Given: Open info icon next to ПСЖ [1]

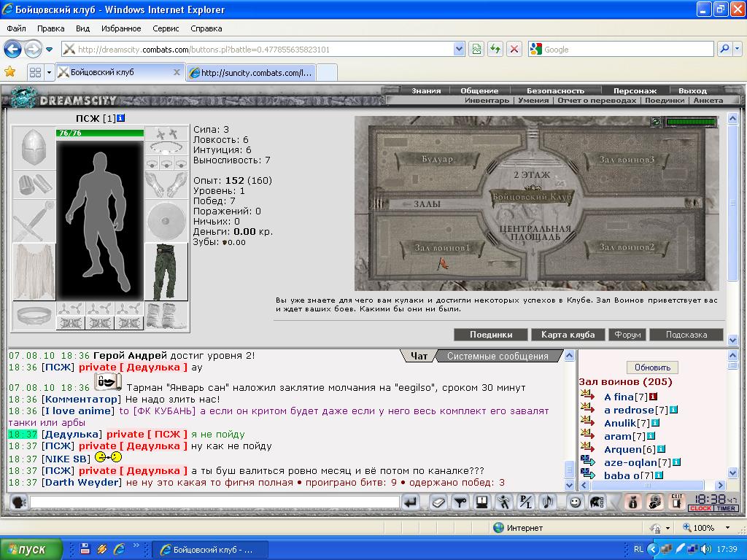Looking at the screenshot, I should (x=121, y=117).
